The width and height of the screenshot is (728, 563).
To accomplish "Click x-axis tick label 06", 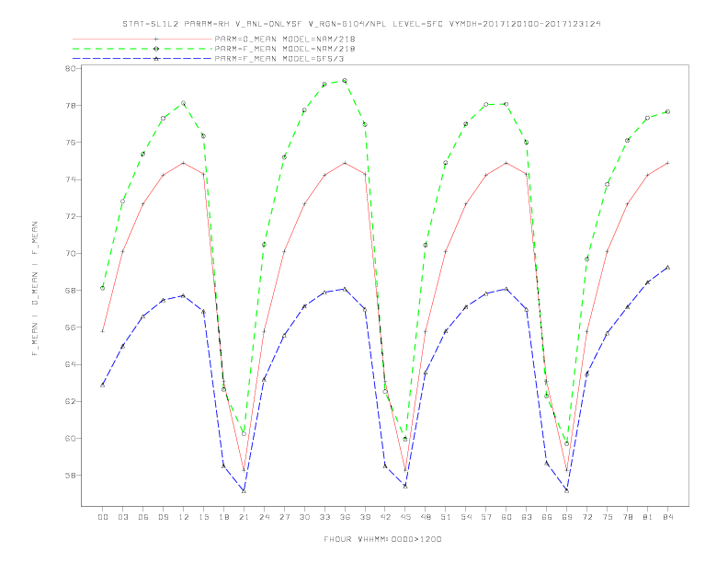I will pyautogui.click(x=143, y=517).
